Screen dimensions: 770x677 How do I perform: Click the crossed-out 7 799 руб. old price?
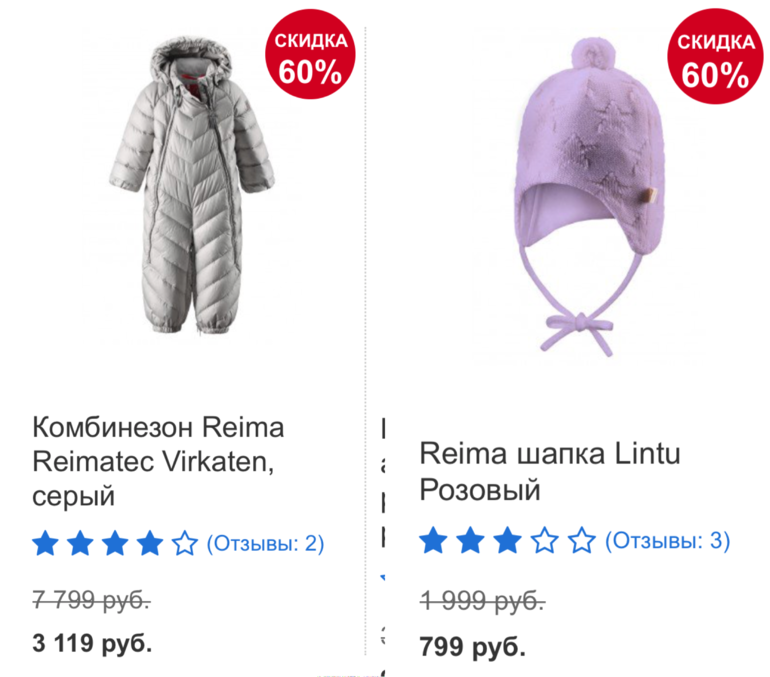(x=91, y=600)
